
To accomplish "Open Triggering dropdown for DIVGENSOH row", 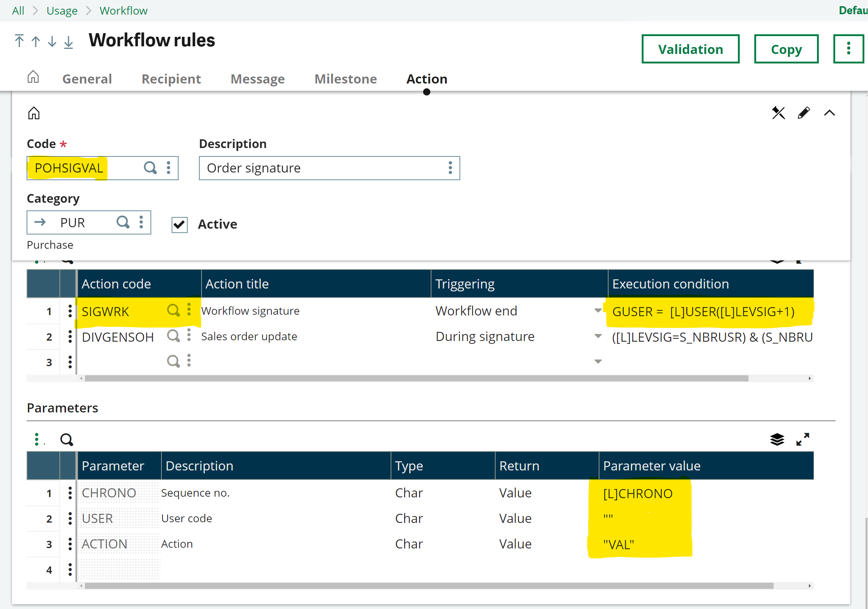I will pyautogui.click(x=598, y=336).
